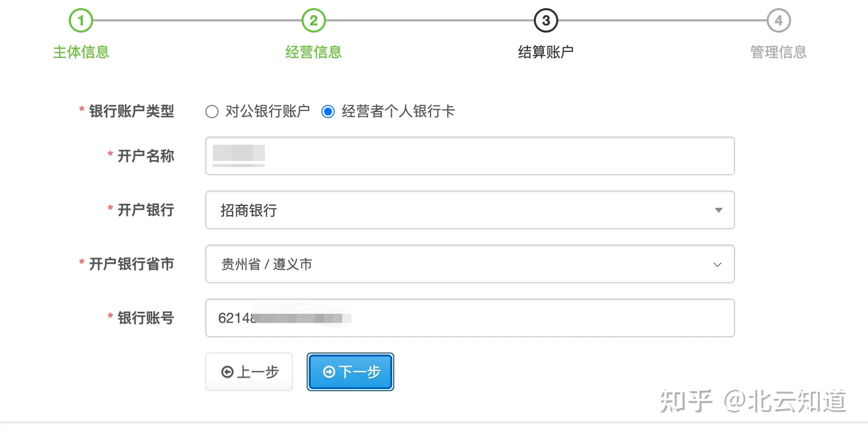
Task: Select 经营者个人银行卡 radio option
Action: point(328,112)
